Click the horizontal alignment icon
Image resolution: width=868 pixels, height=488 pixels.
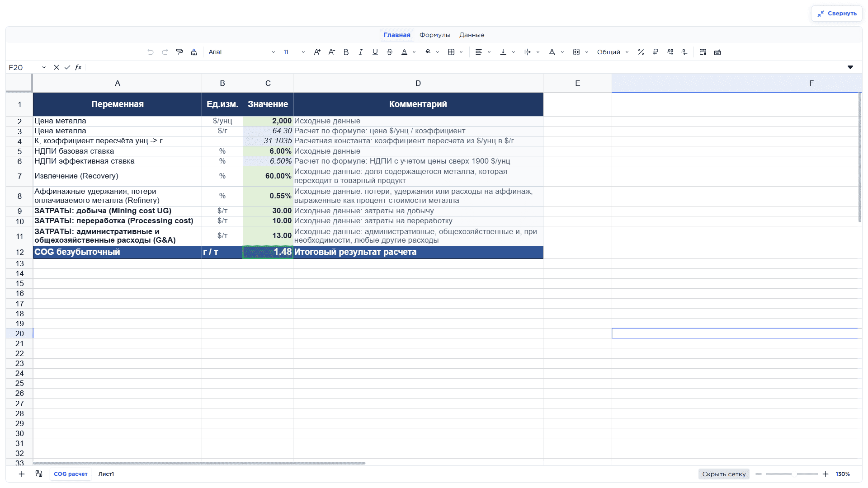pos(479,52)
